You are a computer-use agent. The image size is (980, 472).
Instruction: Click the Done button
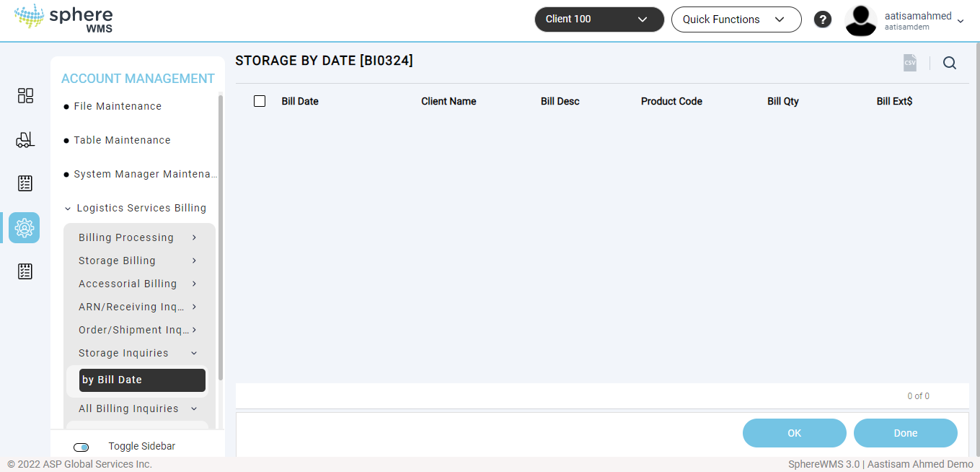click(905, 433)
